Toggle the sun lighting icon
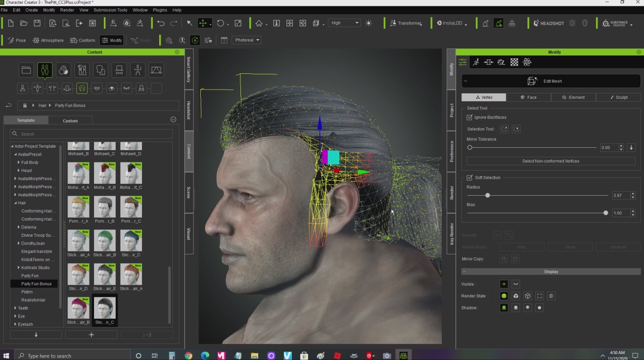The image size is (644, 360). point(369,23)
